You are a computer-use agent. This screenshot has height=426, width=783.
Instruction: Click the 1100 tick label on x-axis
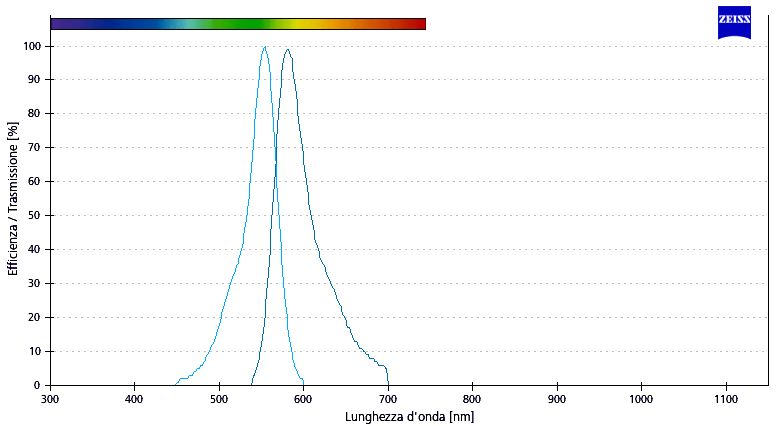(x=726, y=398)
